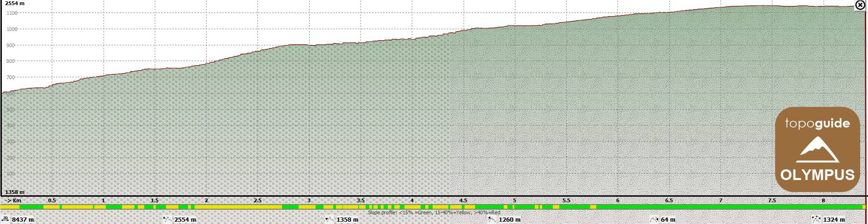Screen dimensions: 868x224
Task: Click the 7.5 km mark on distance axis
Action: click(772, 200)
